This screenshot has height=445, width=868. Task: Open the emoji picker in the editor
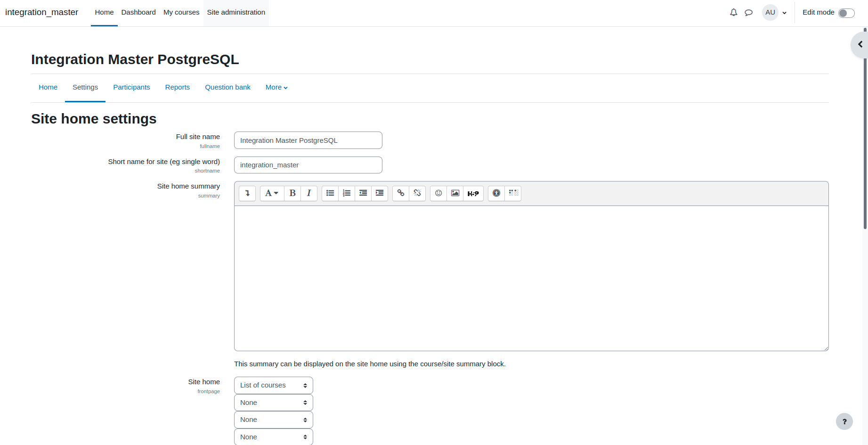point(438,193)
